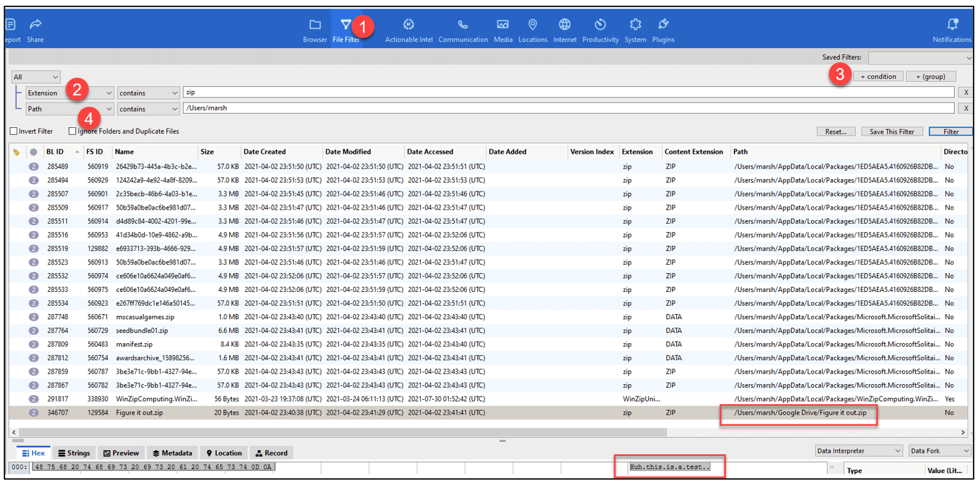The image size is (980, 486).
Task: Open the Path field dropdown
Action: tap(69, 109)
